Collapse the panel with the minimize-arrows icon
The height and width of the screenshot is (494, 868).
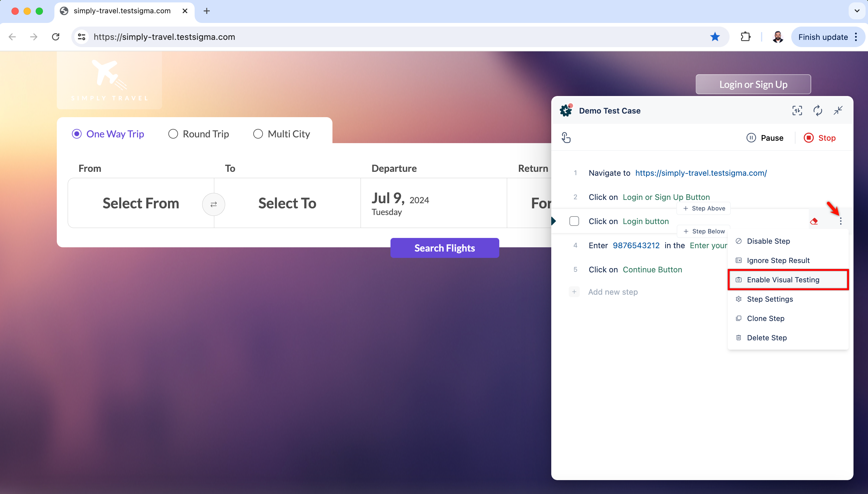tap(838, 111)
